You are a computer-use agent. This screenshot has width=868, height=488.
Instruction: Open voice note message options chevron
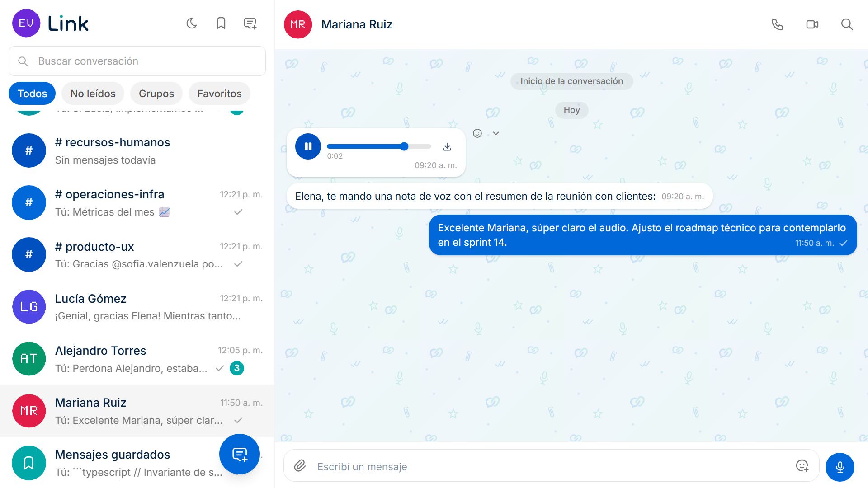(x=496, y=133)
